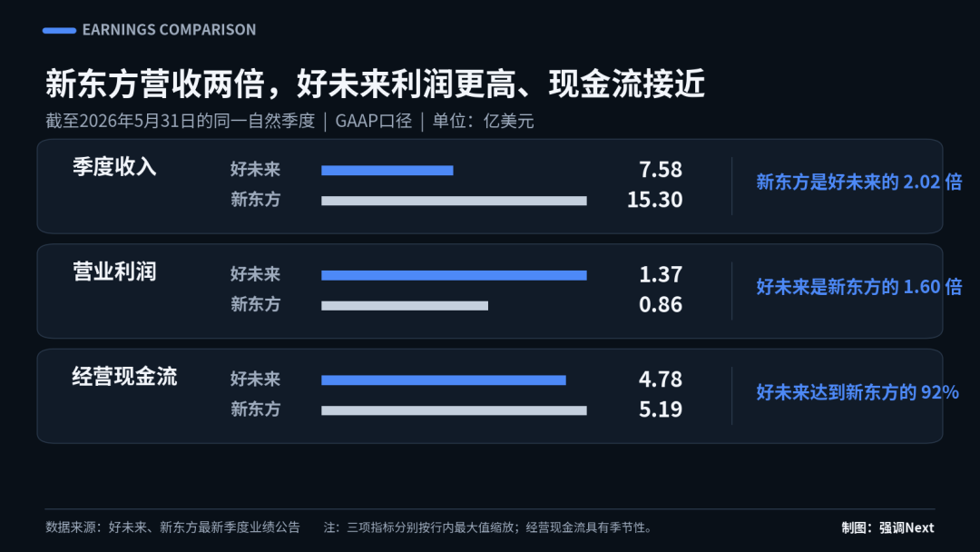Click the 数据来源 footer text

(x=172, y=527)
